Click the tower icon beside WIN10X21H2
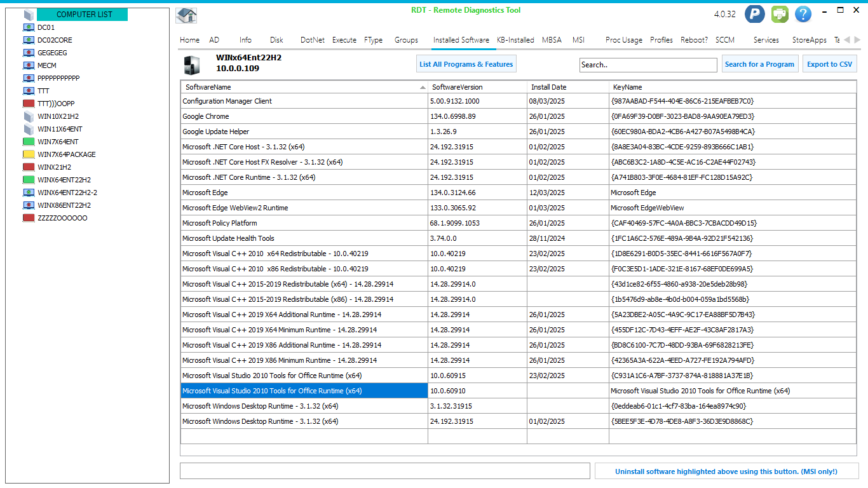 [29, 116]
